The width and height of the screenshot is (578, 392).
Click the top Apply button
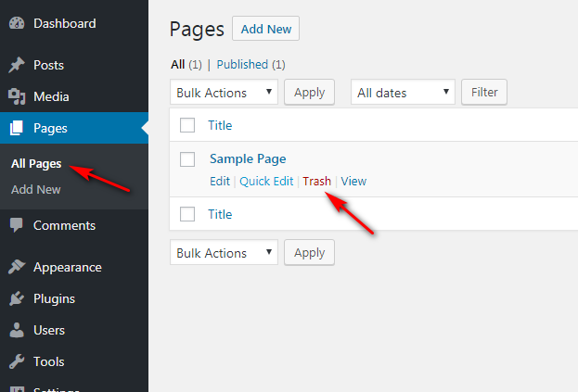pyautogui.click(x=309, y=93)
